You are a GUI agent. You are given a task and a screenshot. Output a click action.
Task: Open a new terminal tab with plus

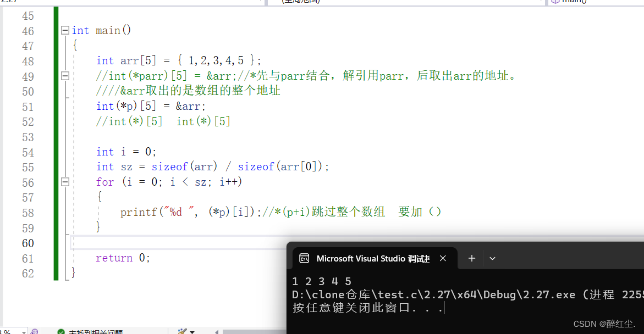click(472, 259)
